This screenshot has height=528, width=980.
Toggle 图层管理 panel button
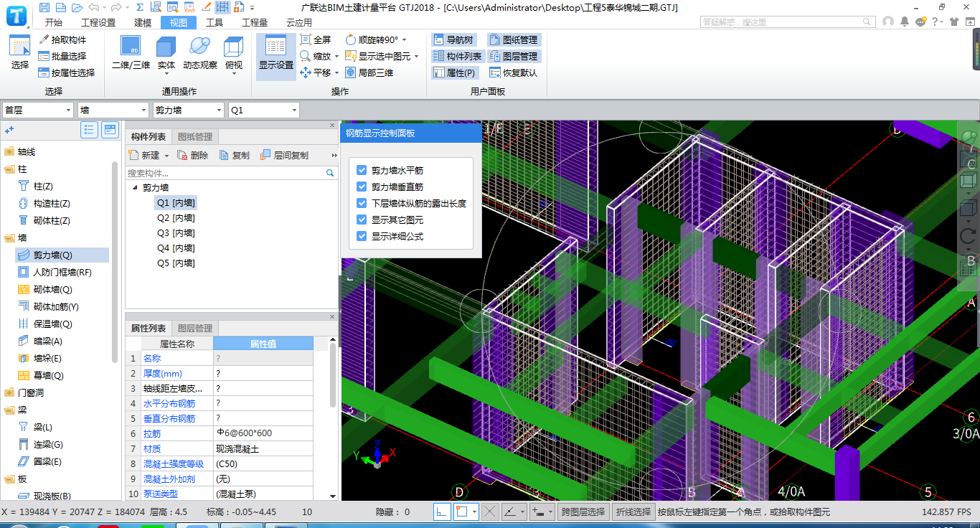coord(513,56)
